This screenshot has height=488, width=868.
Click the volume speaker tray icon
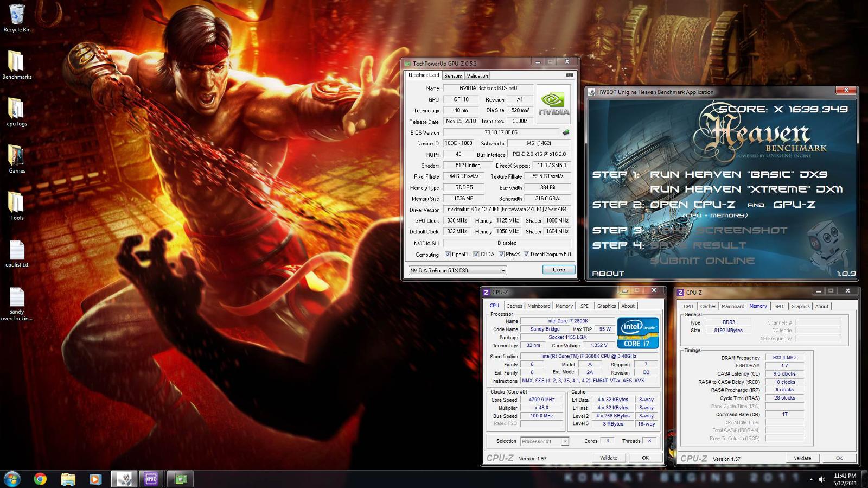[x=822, y=479]
